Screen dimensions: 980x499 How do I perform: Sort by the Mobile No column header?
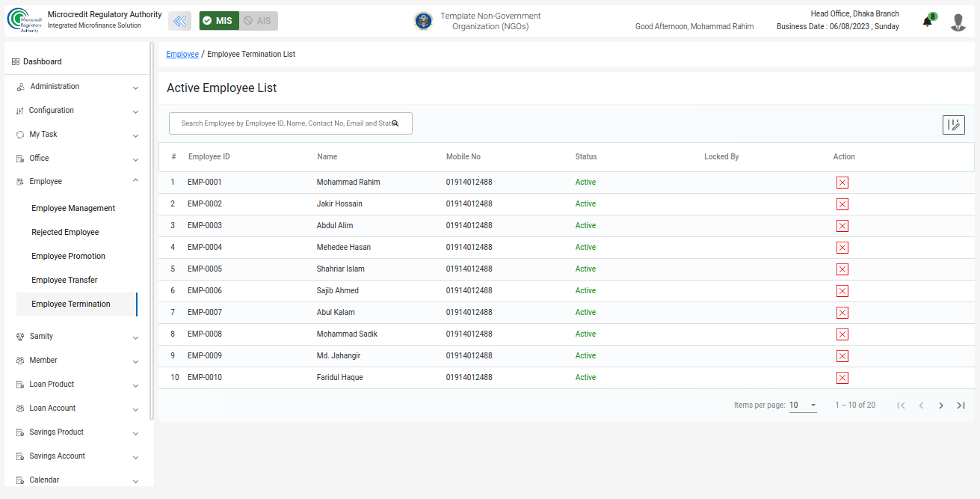(x=463, y=157)
